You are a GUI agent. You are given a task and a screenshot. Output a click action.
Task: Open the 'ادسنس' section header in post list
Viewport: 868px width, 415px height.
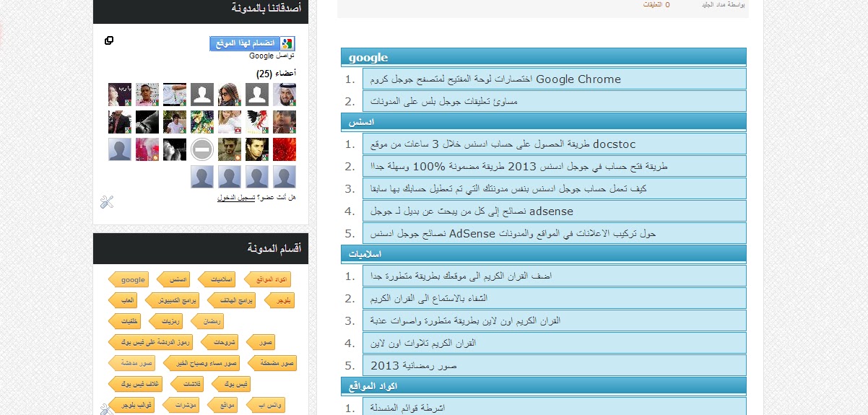pyautogui.click(x=544, y=122)
